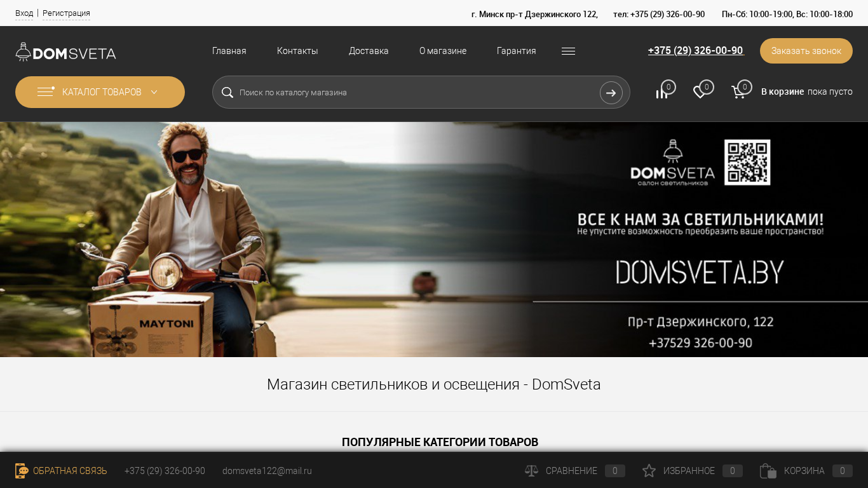Click the QR code on the banner
The height and width of the screenshot is (488, 868).
pyautogui.click(x=747, y=163)
